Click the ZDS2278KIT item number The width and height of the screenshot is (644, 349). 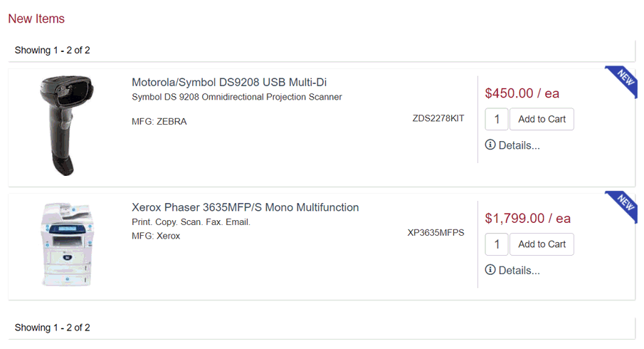pyautogui.click(x=438, y=118)
